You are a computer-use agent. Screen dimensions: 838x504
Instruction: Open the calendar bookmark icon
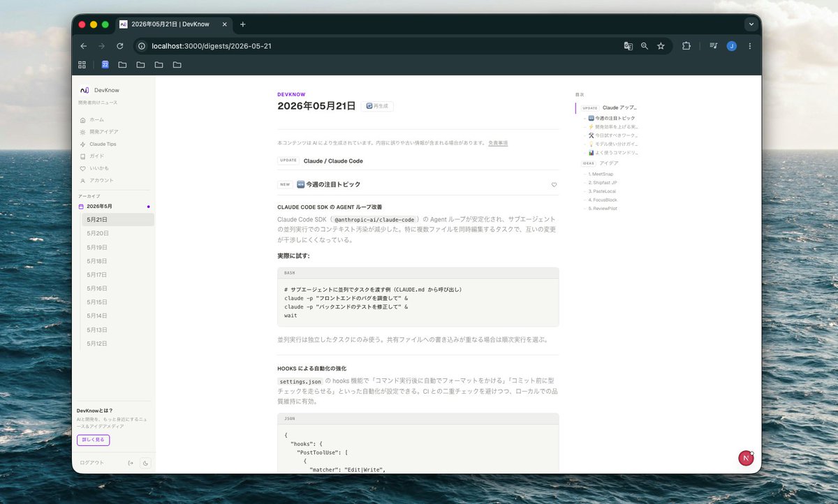(105, 65)
